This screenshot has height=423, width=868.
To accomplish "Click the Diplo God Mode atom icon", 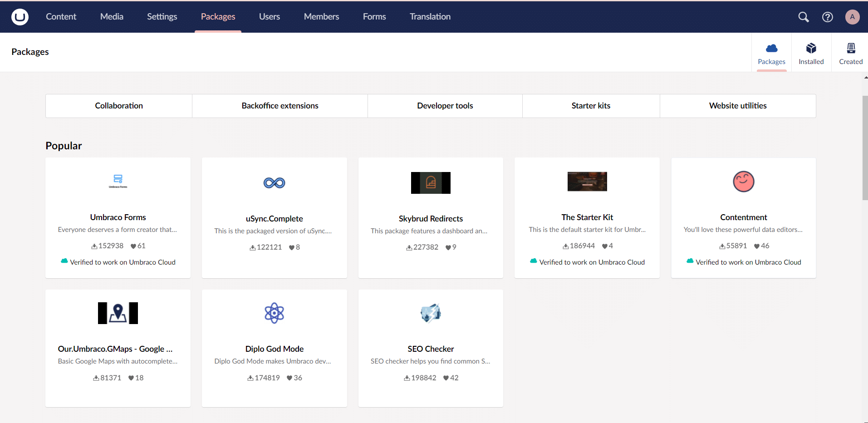I will pos(275,313).
